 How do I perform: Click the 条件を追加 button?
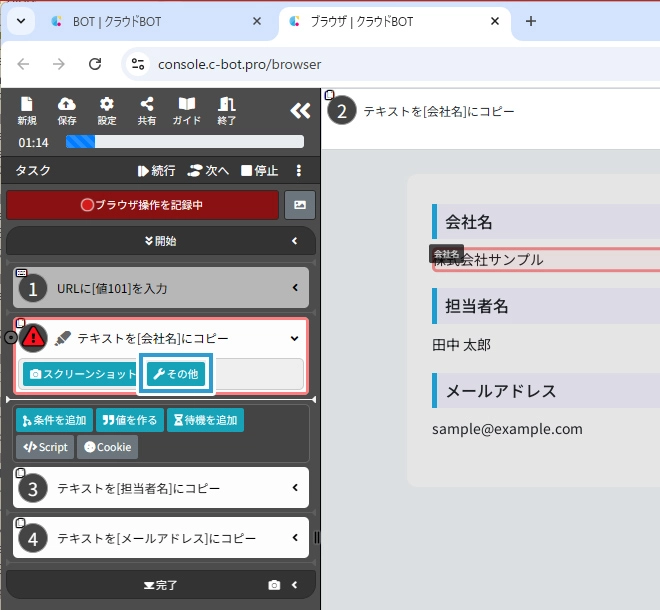tap(53, 420)
